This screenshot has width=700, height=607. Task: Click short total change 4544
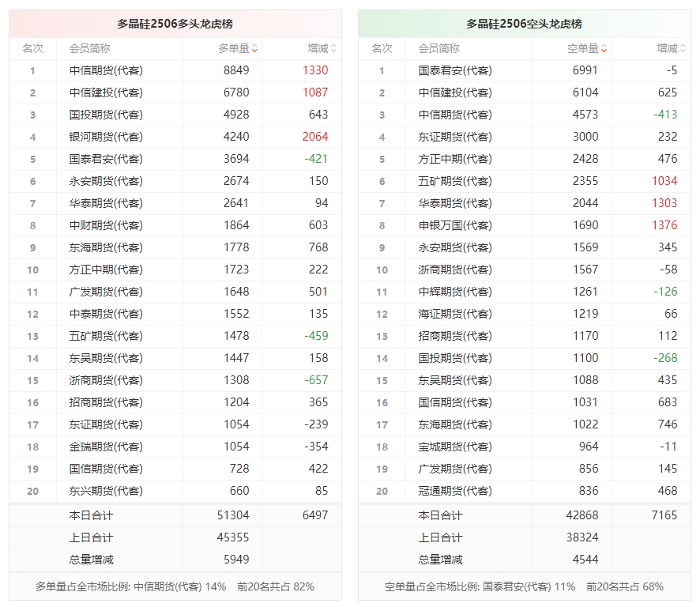[x=585, y=560]
